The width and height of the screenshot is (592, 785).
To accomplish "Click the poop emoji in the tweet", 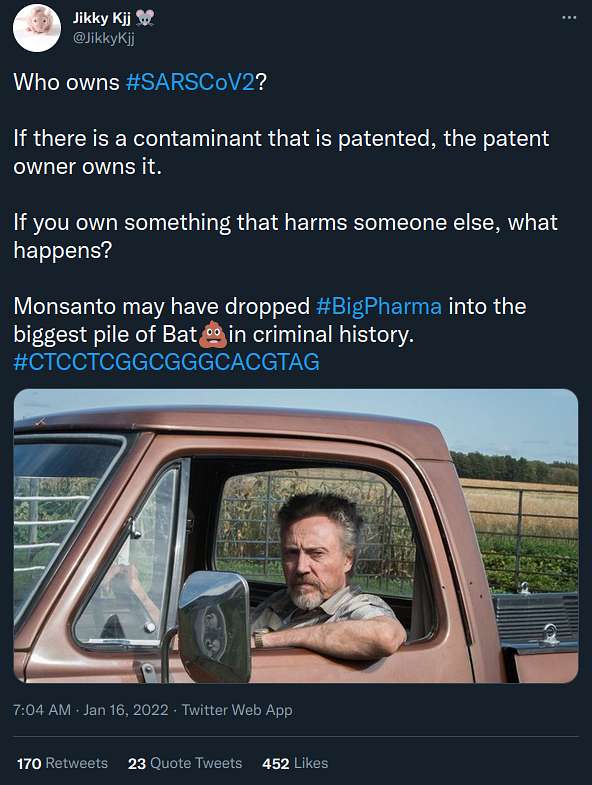I will click(213, 334).
